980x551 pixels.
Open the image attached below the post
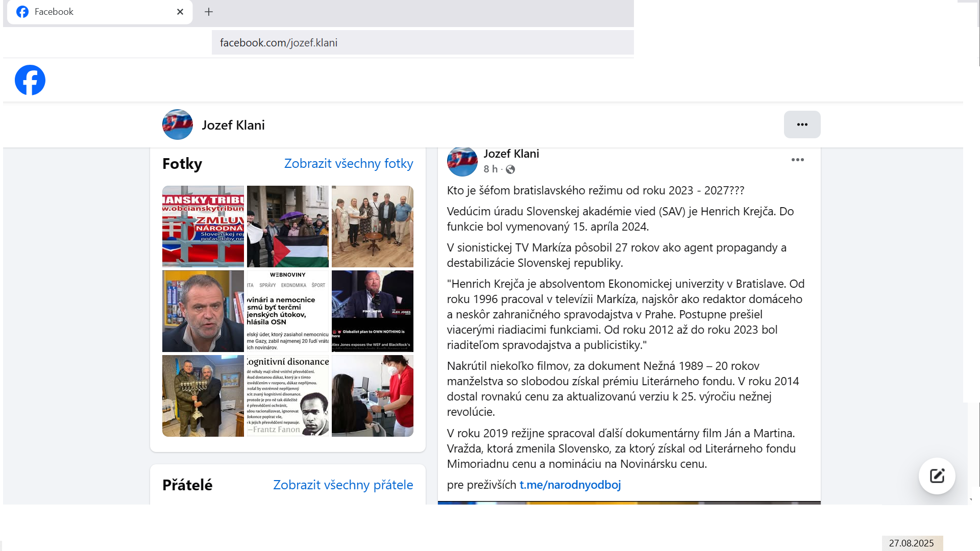[x=629, y=503]
